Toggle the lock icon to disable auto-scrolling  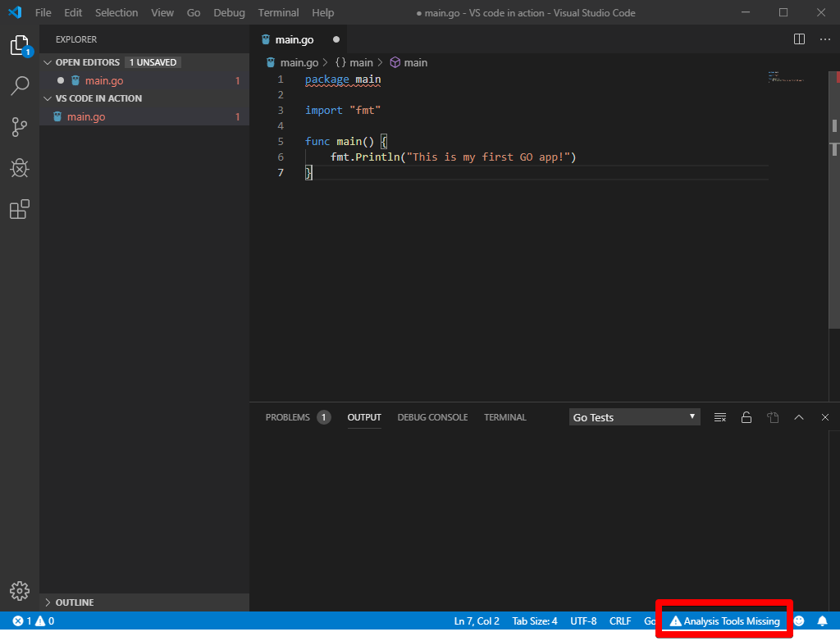point(746,416)
